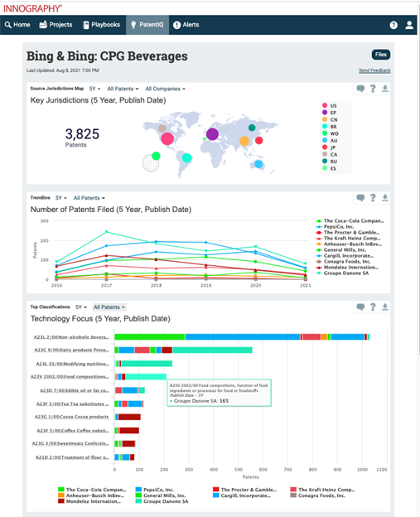Image resolution: width=420 pixels, height=517 pixels.
Task: Toggle The Coca-Cola Company trendline legend entry
Action: [x=350, y=220]
